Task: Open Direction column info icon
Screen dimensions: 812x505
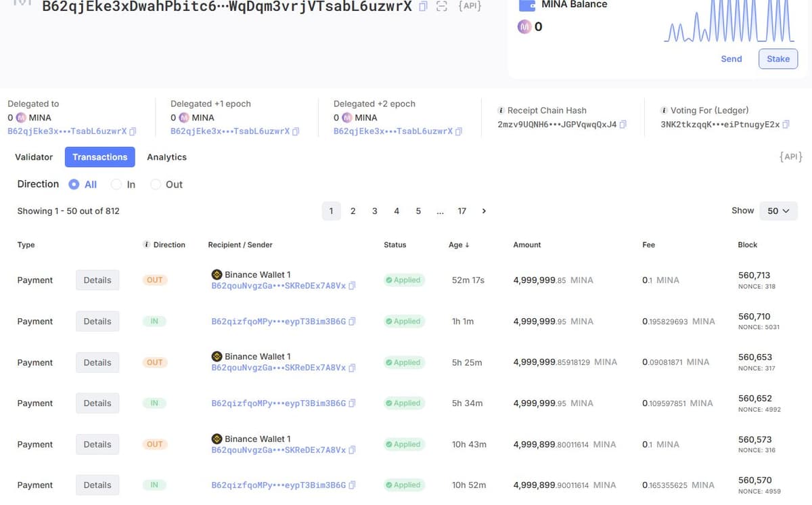Action: click(x=147, y=244)
